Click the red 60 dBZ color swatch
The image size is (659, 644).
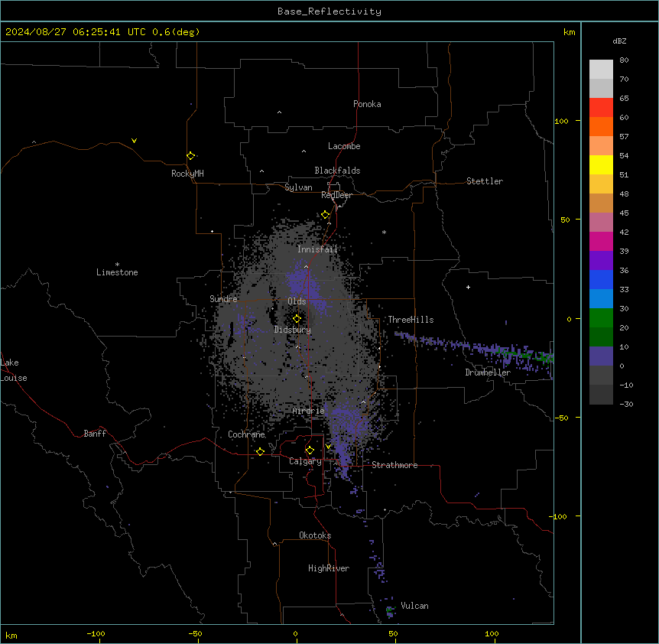(601, 107)
